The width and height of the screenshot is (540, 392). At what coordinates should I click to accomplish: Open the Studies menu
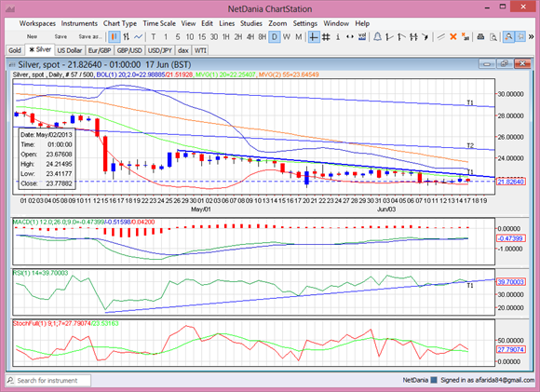coord(251,23)
